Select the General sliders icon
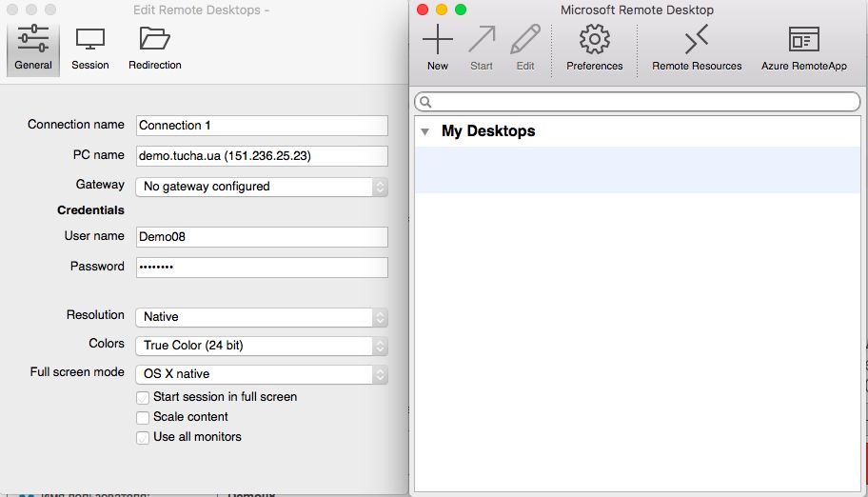868x497 pixels. (x=33, y=41)
